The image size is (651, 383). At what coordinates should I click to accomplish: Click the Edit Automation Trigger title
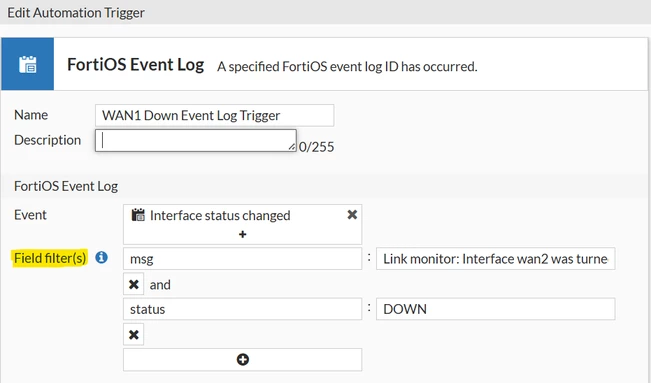(x=76, y=12)
